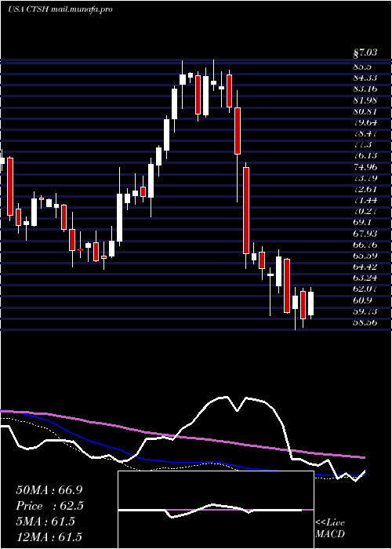Click the 74.96 price axis label
This screenshot has width=392, height=549.
click(365, 167)
